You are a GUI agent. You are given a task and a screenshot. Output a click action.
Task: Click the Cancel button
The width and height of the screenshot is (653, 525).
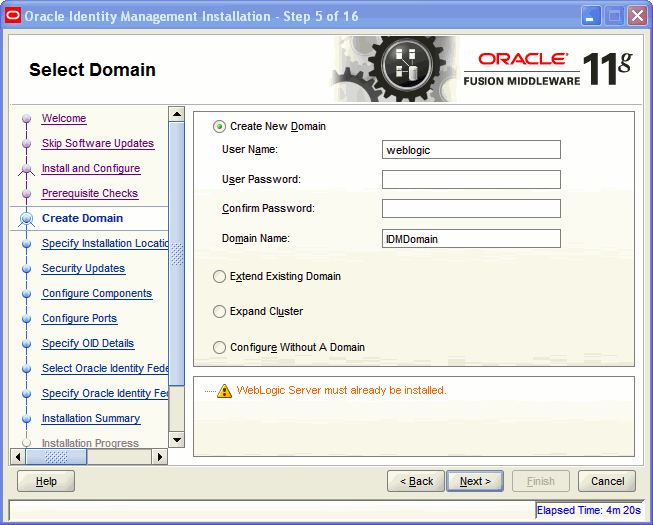point(607,481)
